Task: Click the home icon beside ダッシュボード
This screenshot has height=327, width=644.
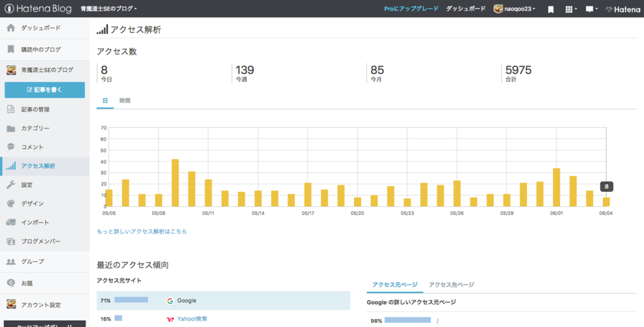Action: click(11, 28)
